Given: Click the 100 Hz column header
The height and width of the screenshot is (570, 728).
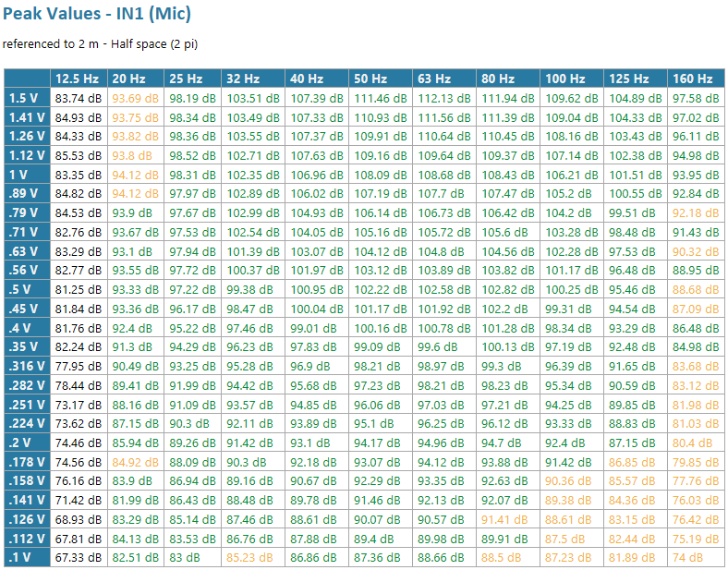Looking at the screenshot, I should coord(564,79).
